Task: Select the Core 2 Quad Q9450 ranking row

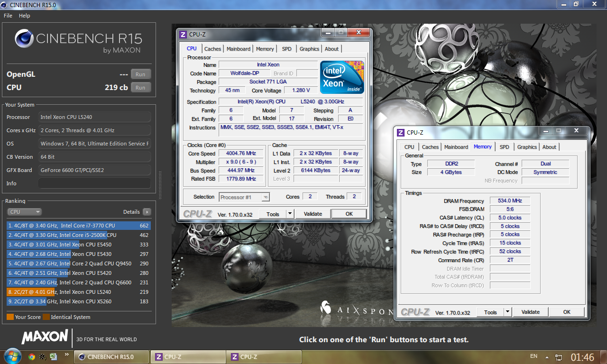Action: coord(79,264)
